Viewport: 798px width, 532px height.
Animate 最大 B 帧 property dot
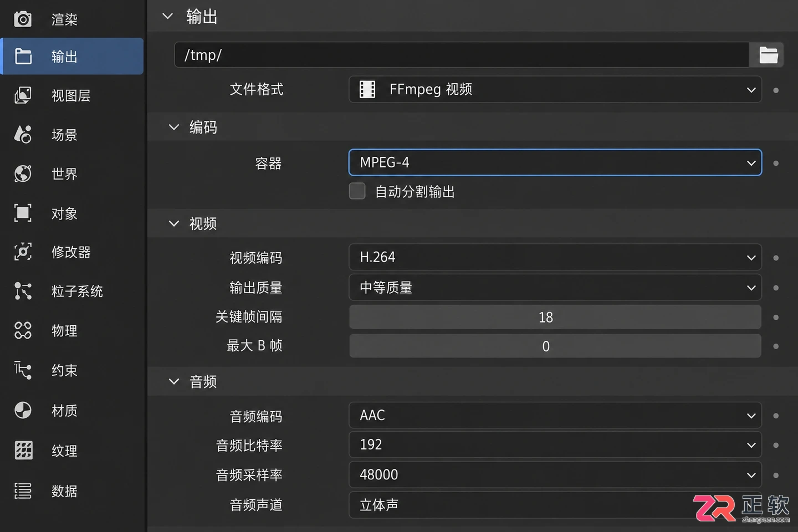point(776,346)
